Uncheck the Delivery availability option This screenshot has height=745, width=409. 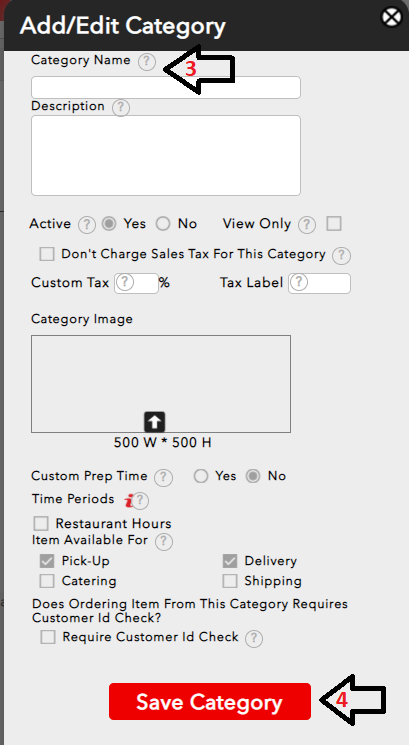(230, 561)
